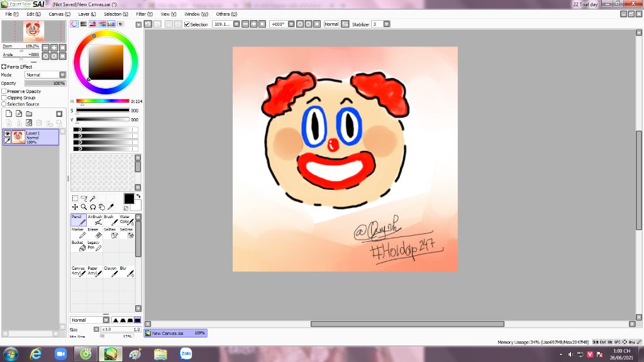Click the black foreground color swatch
Screen dimensions: 644x362
[128, 199]
